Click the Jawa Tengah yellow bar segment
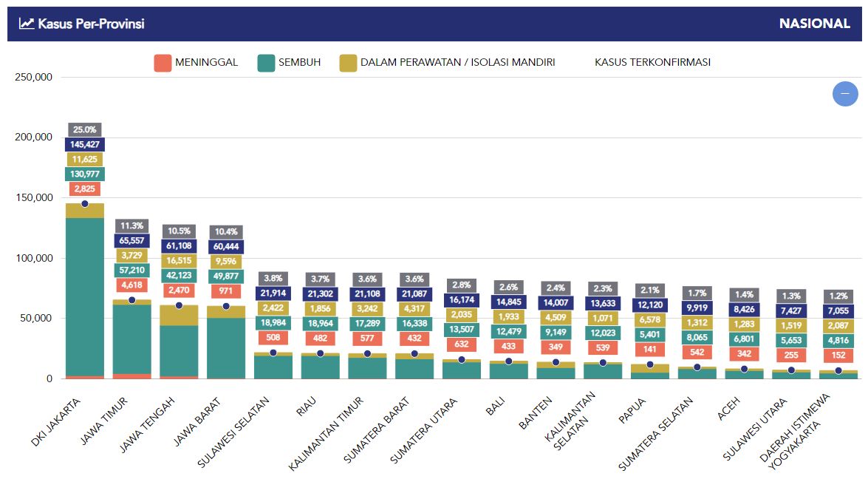The width and height of the screenshot is (868, 479). pyautogui.click(x=180, y=316)
